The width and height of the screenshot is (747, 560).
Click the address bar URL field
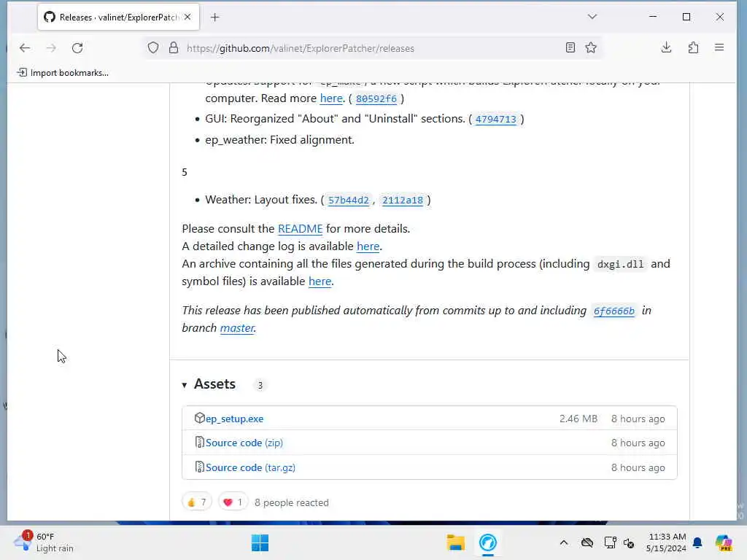371,48
